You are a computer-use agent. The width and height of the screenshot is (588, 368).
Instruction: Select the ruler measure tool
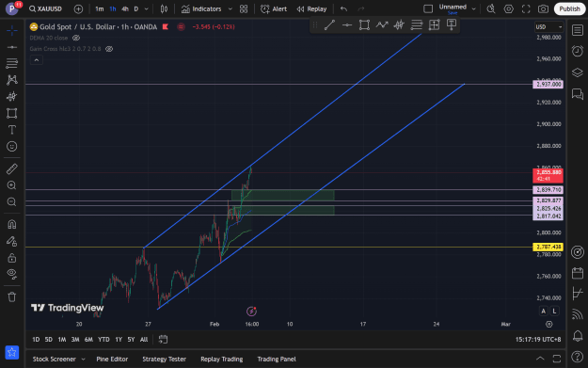[11, 169]
